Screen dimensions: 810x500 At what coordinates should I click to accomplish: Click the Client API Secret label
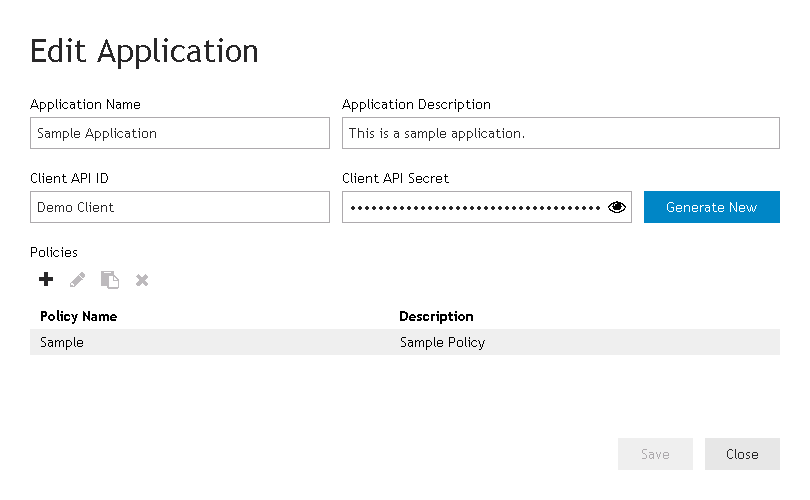click(395, 178)
